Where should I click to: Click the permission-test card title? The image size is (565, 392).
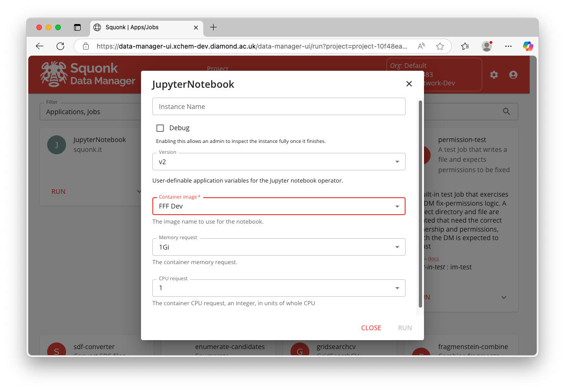tap(462, 140)
